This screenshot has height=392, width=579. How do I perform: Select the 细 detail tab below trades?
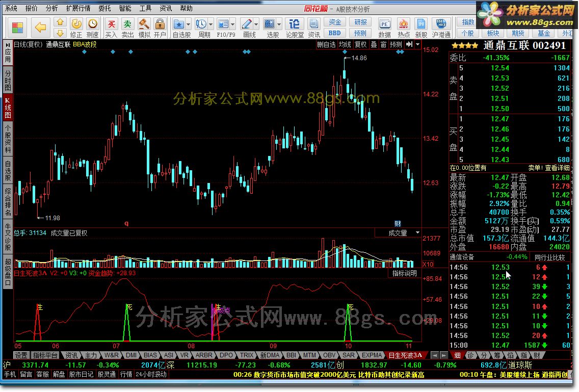coord(458,355)
